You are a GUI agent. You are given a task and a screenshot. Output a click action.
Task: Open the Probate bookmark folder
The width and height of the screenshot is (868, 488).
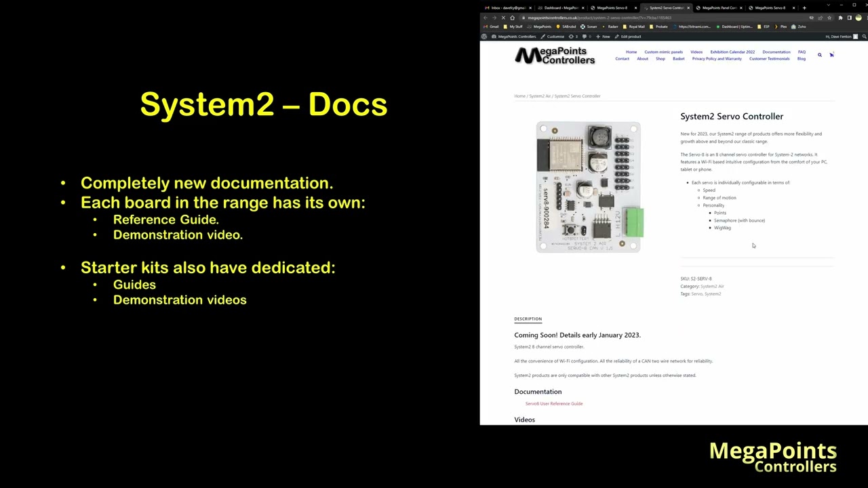pyautogui.click(x=658, y=26)
